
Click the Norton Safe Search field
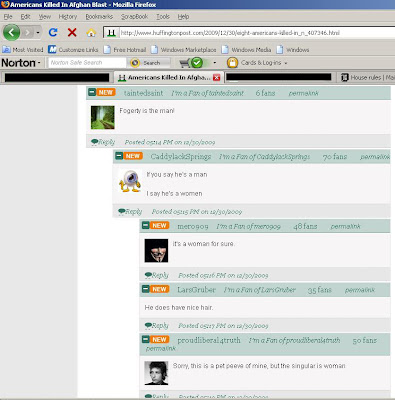pyautogui.click(x=87, y=63)
